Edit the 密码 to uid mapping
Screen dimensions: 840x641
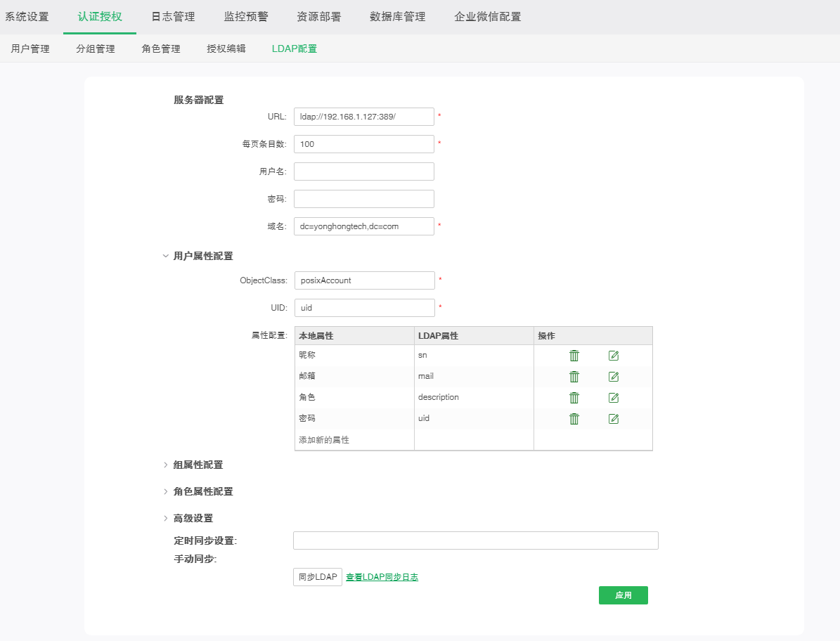tap(613, 419)
